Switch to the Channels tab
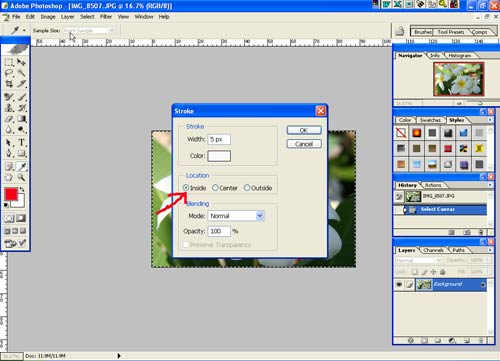500x361 pixels. (433, 250)
